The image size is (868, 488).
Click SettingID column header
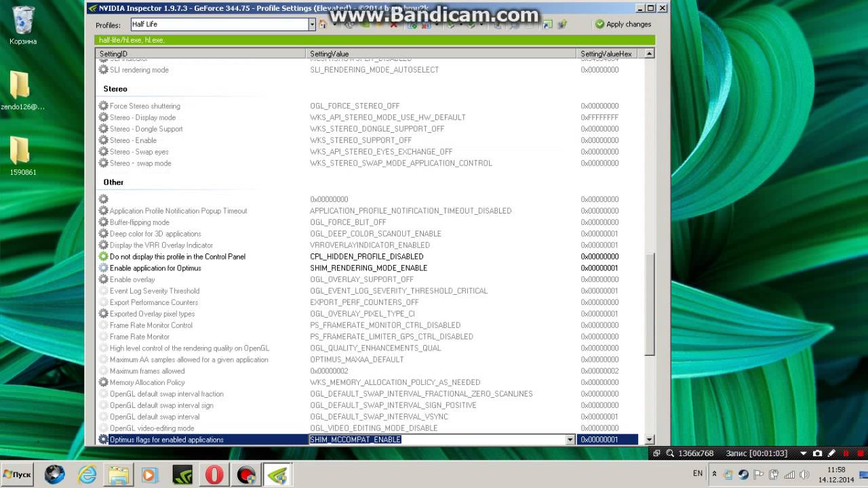point(201,54)
